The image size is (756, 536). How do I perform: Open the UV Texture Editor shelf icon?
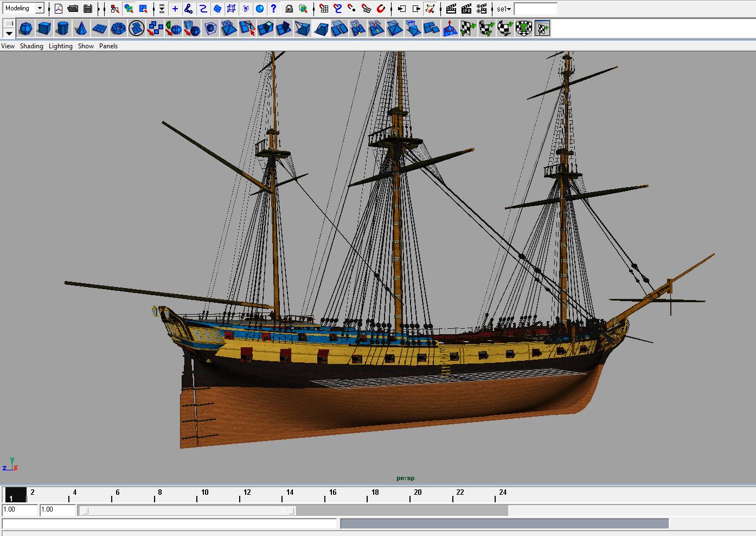pyautogui.click(x=542, y=28)
